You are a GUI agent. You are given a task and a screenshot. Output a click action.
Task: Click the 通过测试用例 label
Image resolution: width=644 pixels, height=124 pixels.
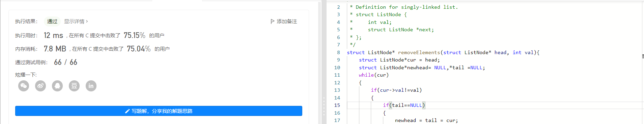pos(31,63)
